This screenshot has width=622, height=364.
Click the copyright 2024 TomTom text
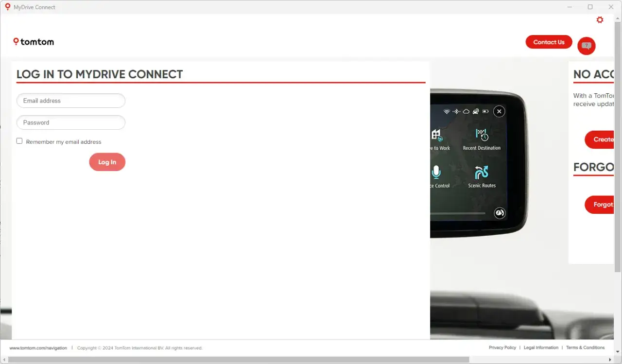[139, 348]
